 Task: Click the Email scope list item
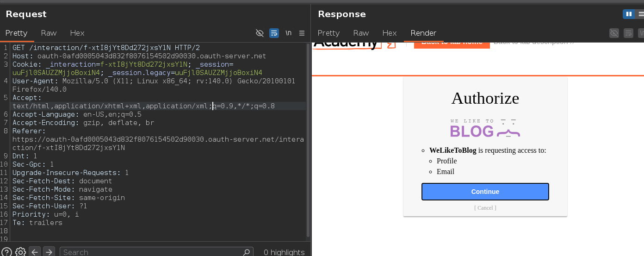coord(446,172)
